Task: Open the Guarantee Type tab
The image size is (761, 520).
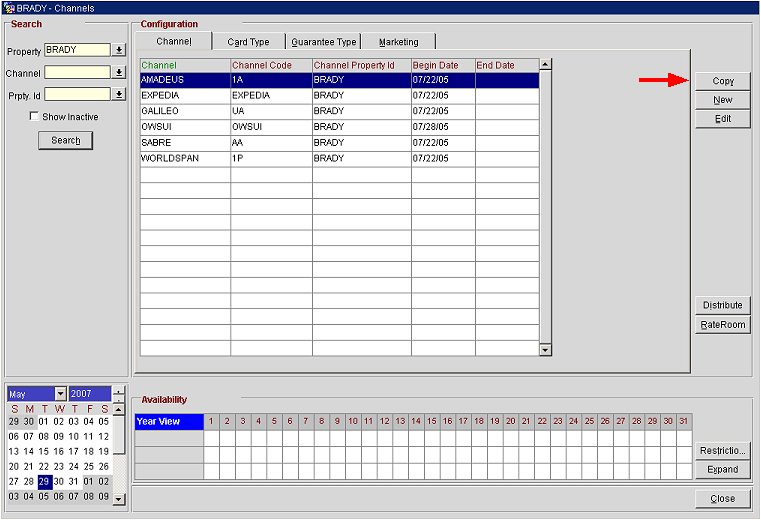Action: pos(323,42)
